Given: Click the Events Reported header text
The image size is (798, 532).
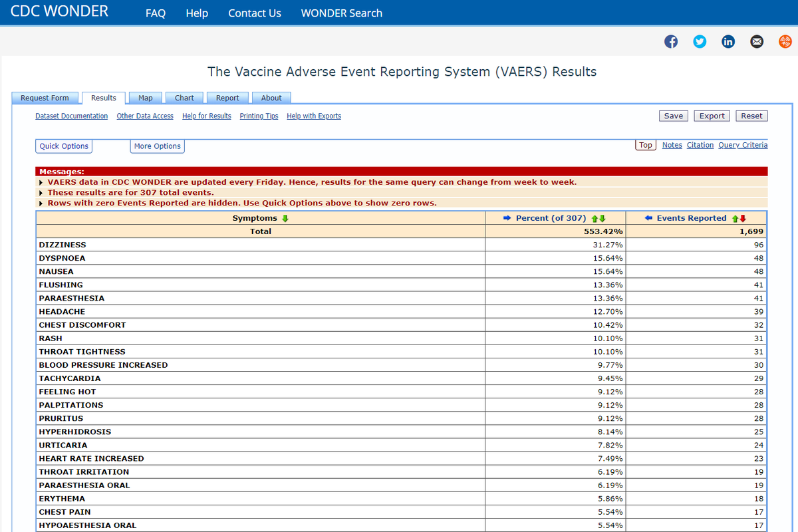Looking at the screenshot, I should pyautogui.click(x=692, y=218).
